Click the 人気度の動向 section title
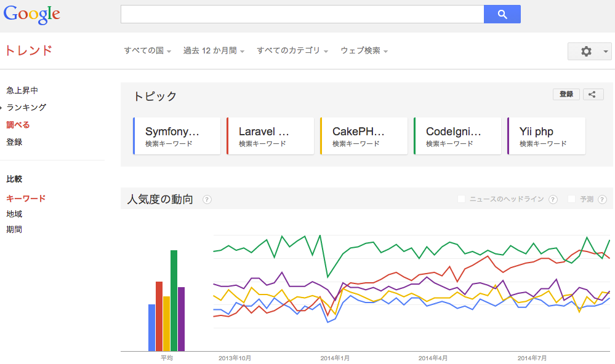Viewport: 615px width, 364px height. (x=160, y=199)
